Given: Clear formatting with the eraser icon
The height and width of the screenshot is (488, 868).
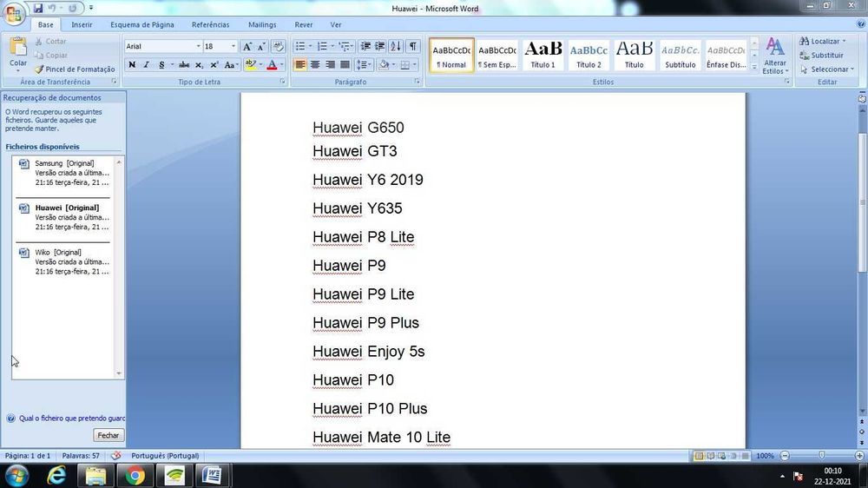Looking at the screenshot, I should (279, 47).
